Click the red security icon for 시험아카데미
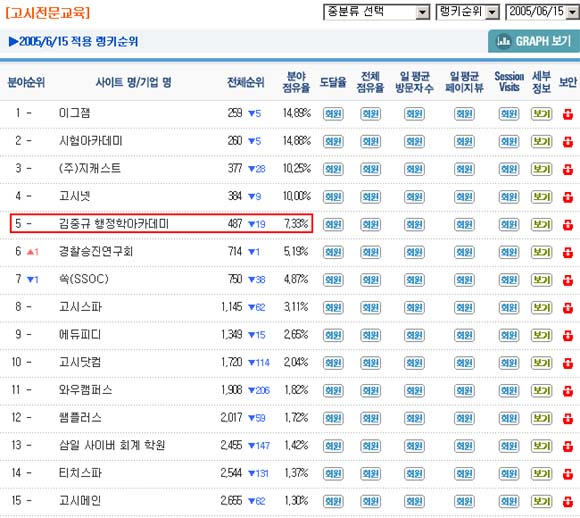The width and height of the screenshot is (580, 518). coord(568,142)
